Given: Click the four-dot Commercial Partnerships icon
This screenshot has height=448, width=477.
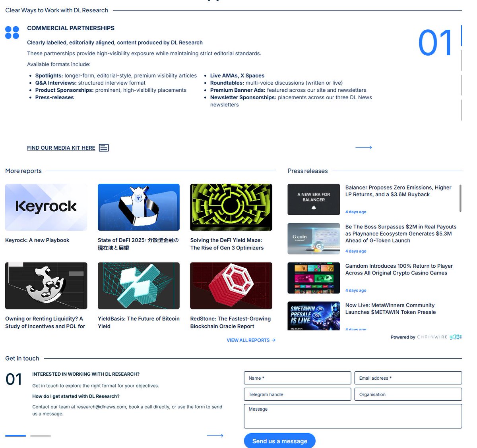Looking at the screenshot, I should 12,32.
